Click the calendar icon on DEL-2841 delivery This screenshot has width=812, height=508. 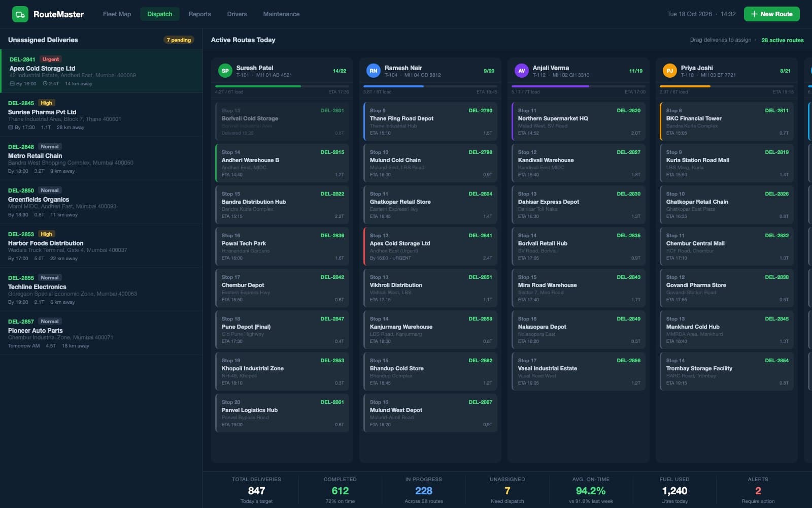(12, 84)
